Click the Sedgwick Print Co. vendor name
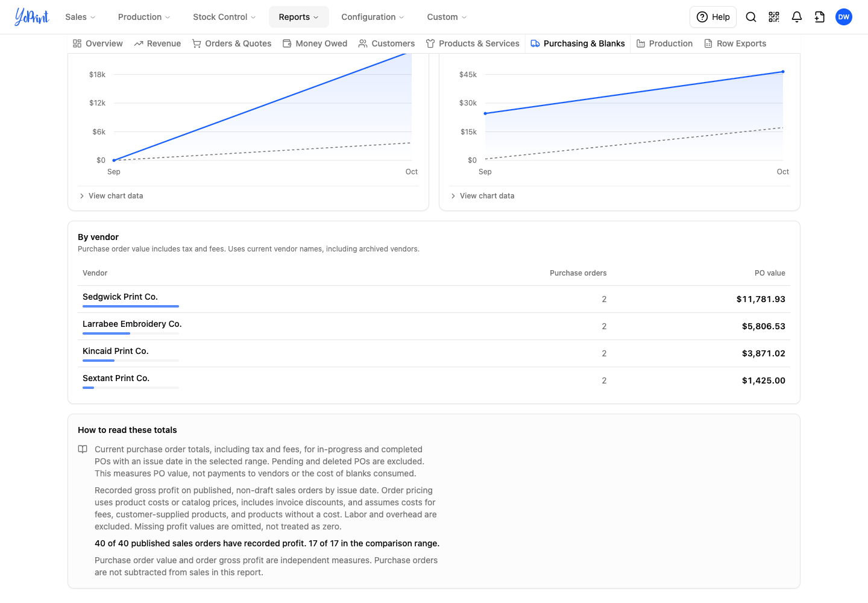This screenshot has width=868, height=603. pos(120,297)
